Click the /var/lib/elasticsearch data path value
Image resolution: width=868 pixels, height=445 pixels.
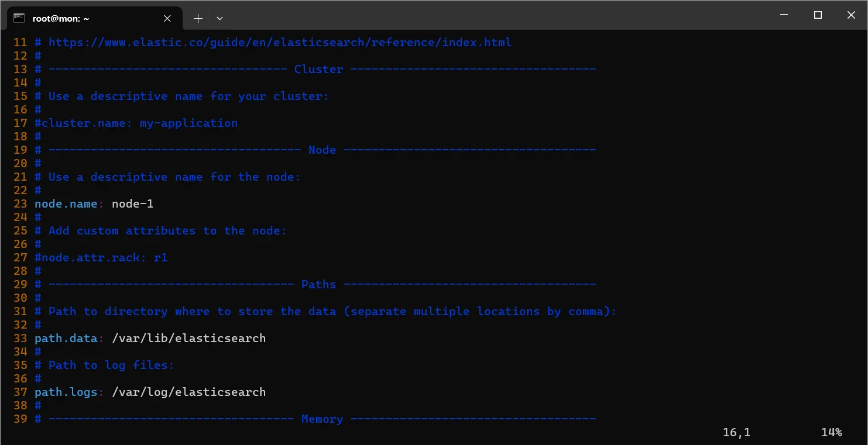188,338
